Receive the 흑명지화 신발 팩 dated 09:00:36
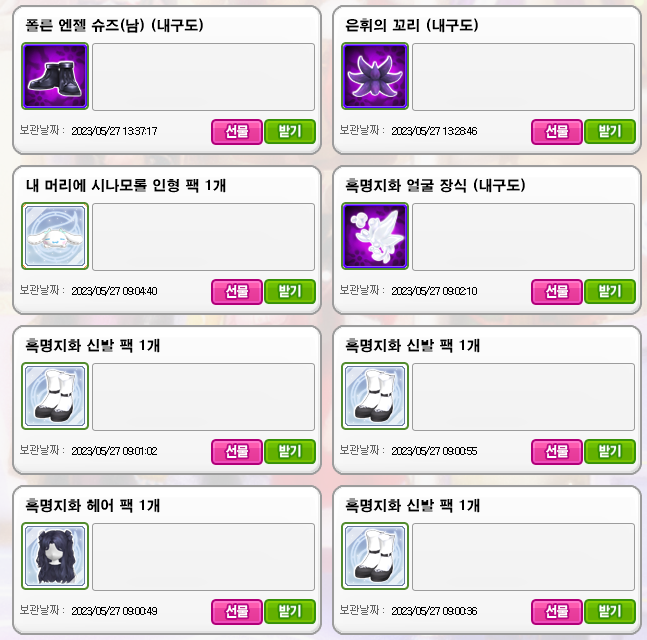The height and width of the screenshot is (640, 647). tap(610, 612)
